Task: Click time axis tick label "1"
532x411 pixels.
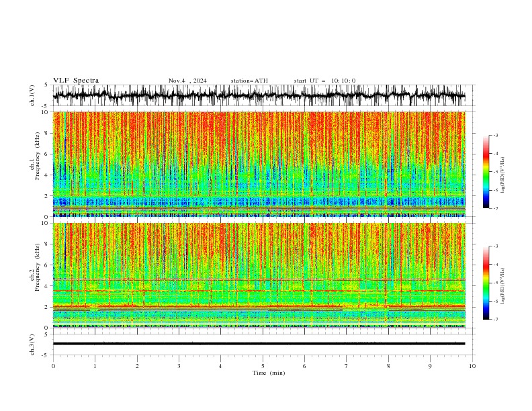Action: (x=95, y=366)
